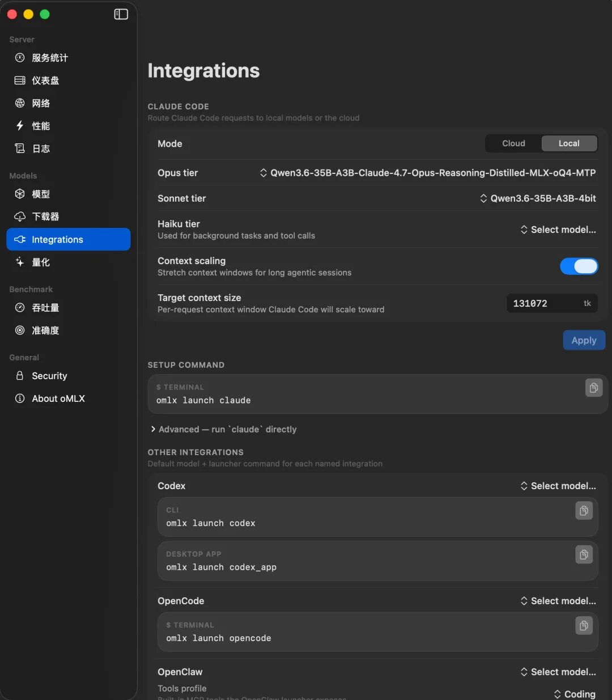Open the OpenClaw Select model dropdown
The width and height of the screenshot is (612, 700).
[558, 672]
